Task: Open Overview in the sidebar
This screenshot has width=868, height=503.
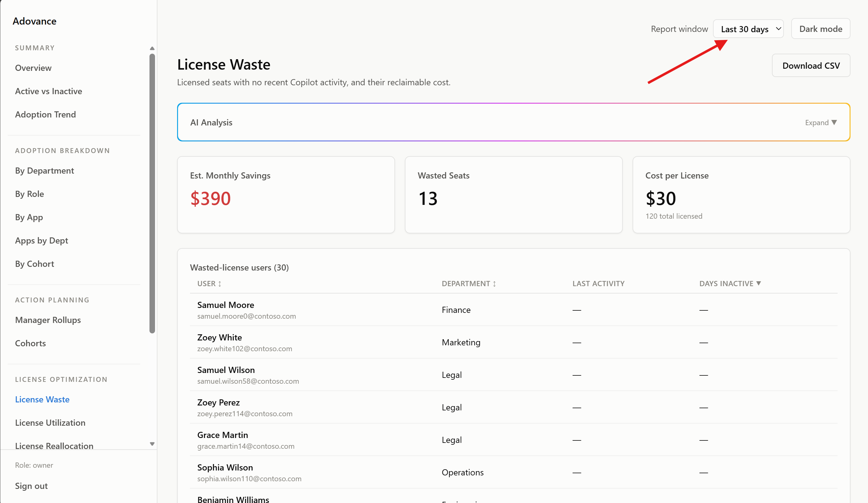Action: click(x=33, y=68)
